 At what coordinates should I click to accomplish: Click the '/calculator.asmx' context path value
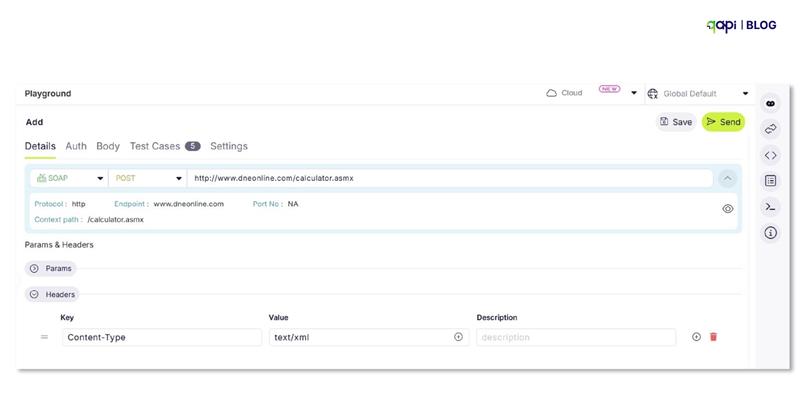115,219
